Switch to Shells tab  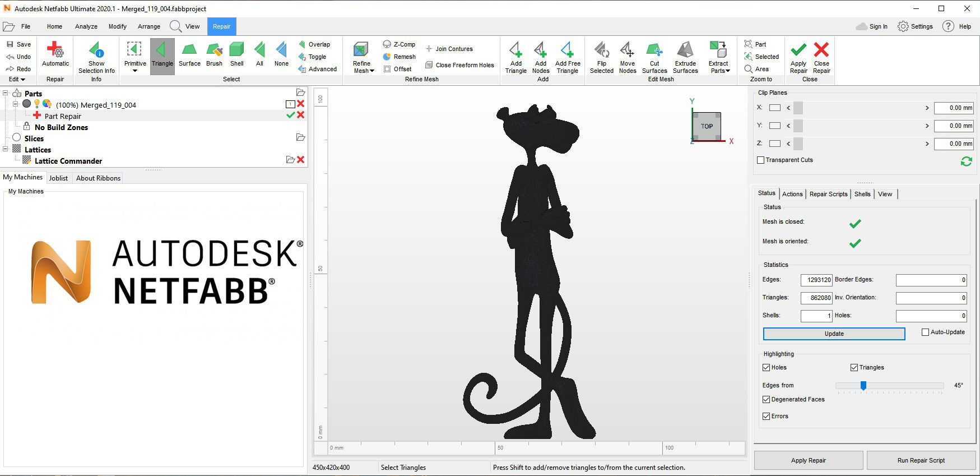(862, 194)
